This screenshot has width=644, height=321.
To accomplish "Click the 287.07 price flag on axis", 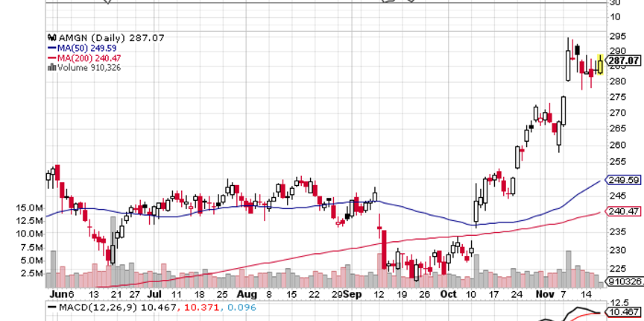I will (625, 60).
